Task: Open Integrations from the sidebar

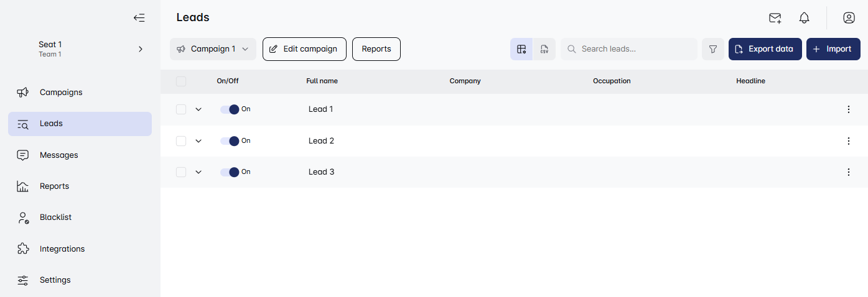Action: (x=62, y=249)
